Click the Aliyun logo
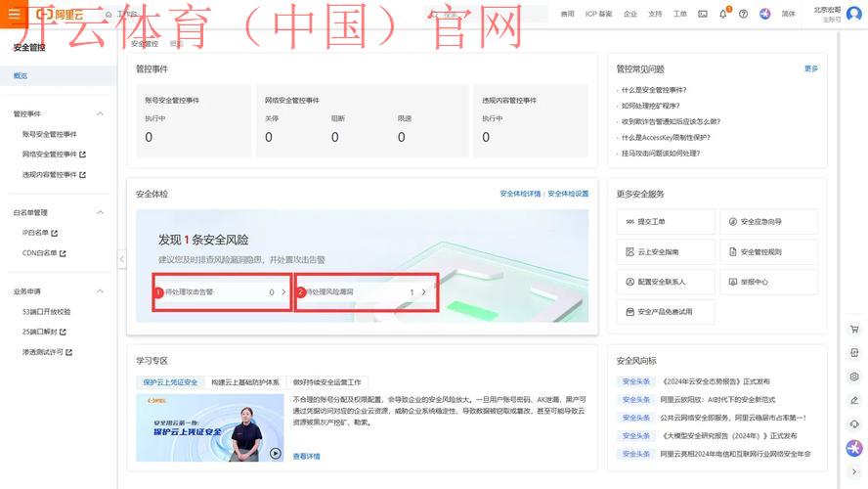Screen dimensions: 868x489 pos(60,15)
